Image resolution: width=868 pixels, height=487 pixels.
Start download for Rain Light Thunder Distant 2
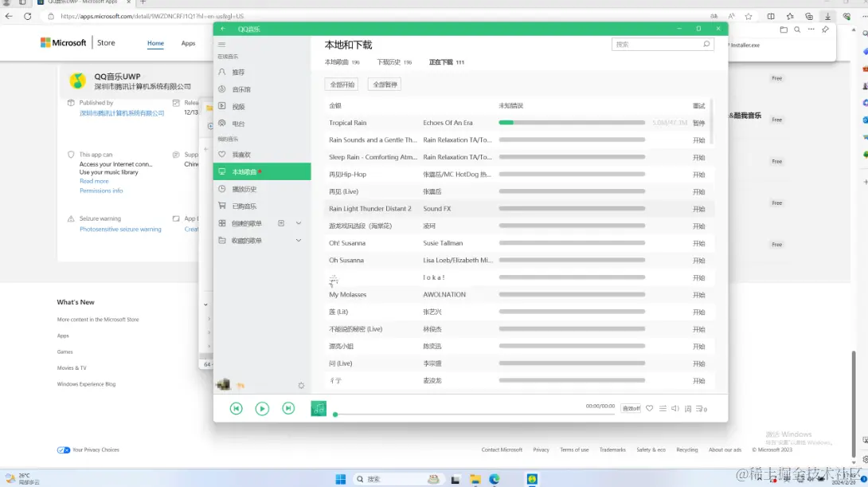(x=698, y=209)
